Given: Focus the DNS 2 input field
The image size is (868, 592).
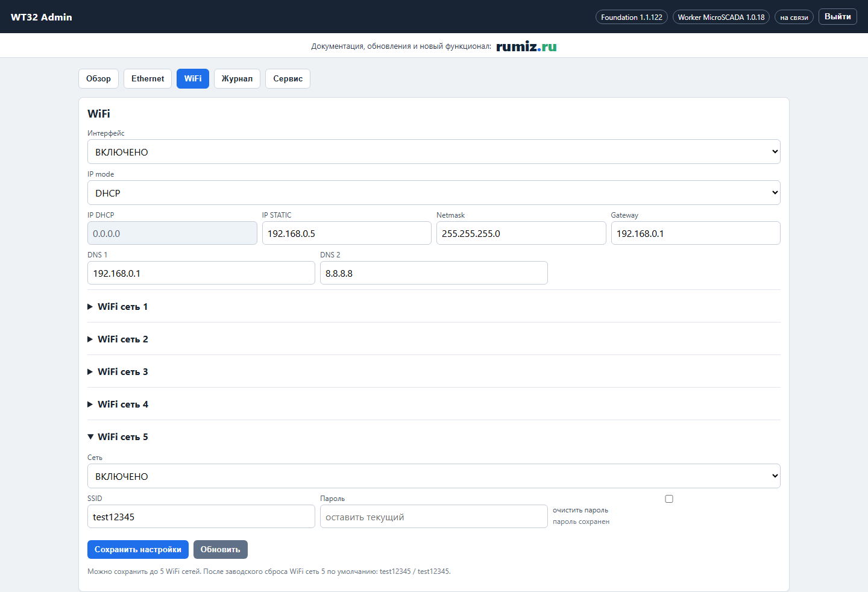Looking at the screenshot, I should 434,273.
